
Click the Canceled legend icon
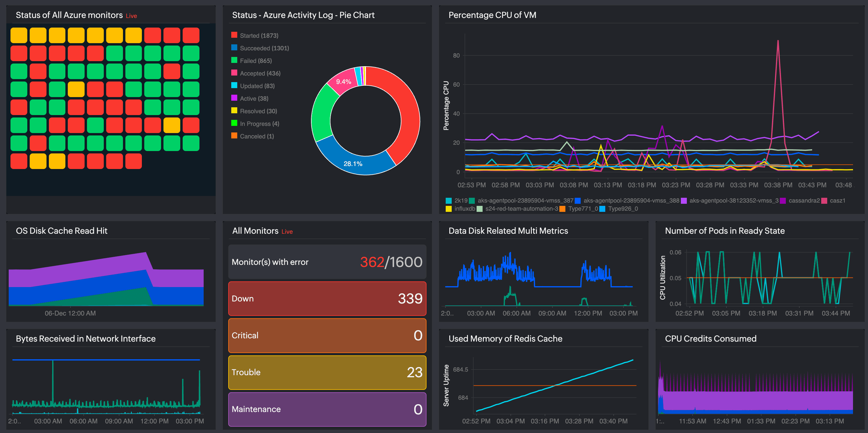235,136
